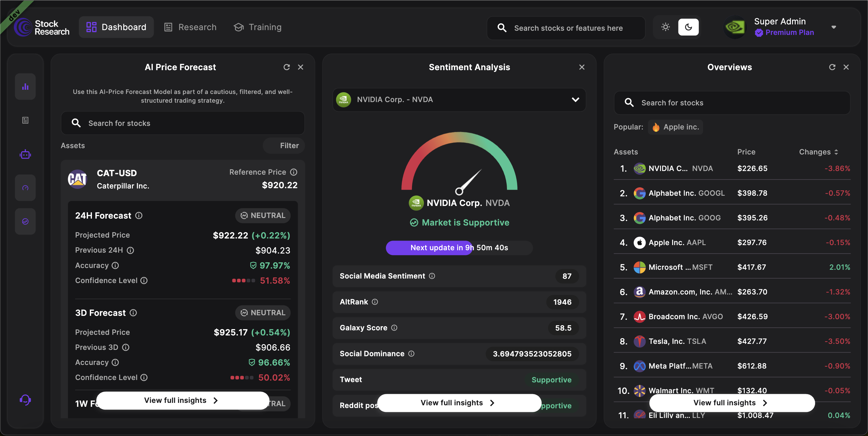Select the Microsoft MSFT row

pos(732,267)
